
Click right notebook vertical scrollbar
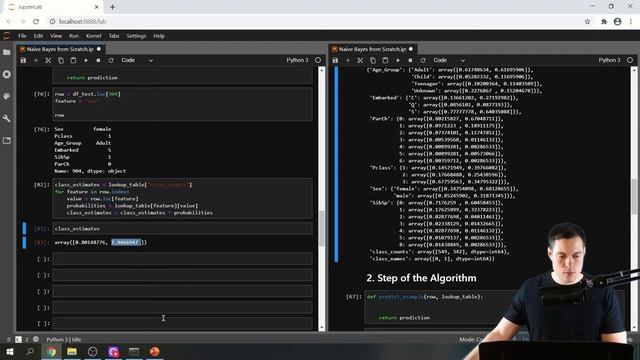634,198
